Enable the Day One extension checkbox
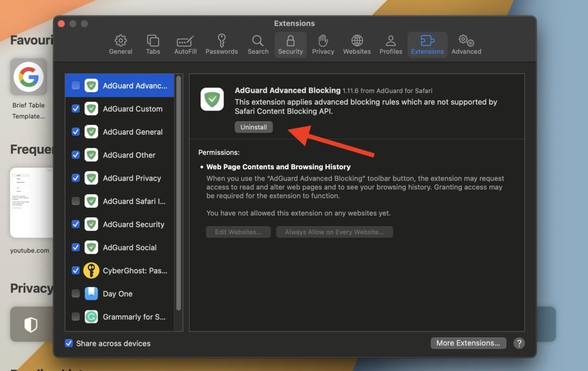The height and width of the screenshot is (371, 588). click(76, 294)
